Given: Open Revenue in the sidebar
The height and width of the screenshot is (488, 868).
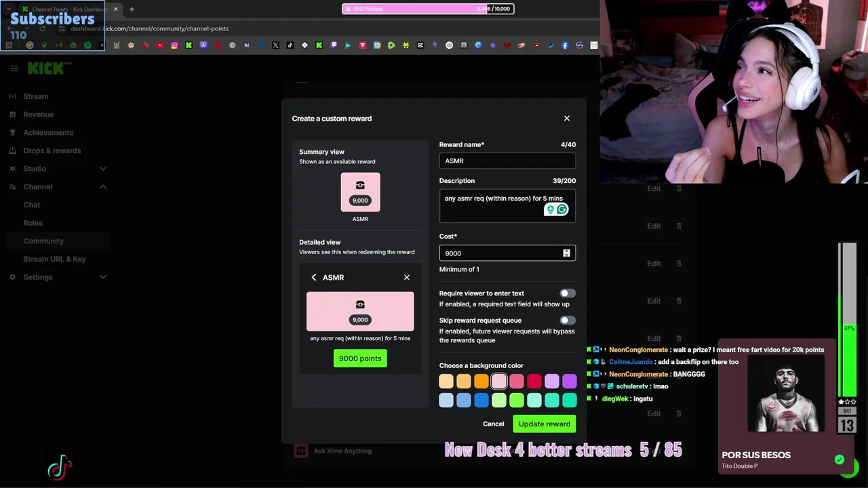Looking at the screenshot, I should (39, 115).
